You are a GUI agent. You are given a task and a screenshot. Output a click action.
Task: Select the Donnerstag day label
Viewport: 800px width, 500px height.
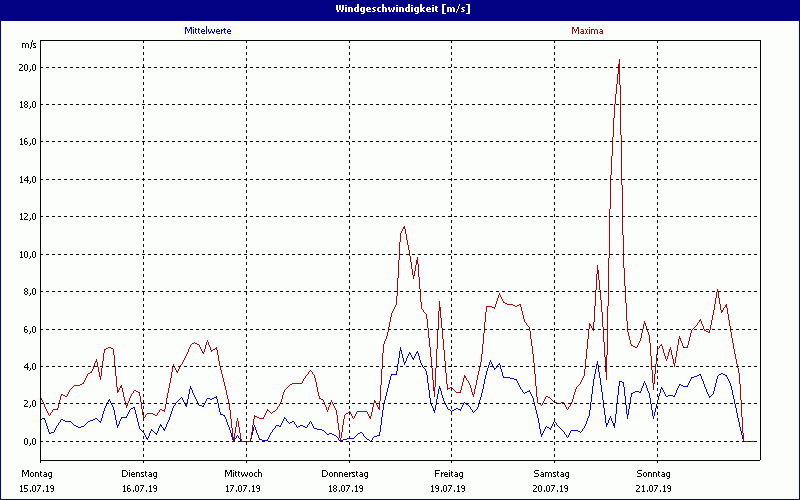pyautogui.click(x=345, y=474)
